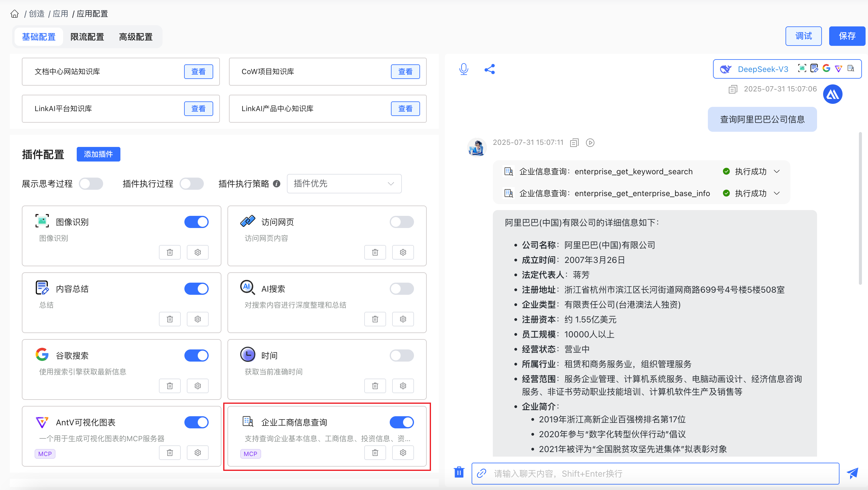Open settings gear for 时间 plugin
This screenshot has width=868, height=490.
[403, 386]
